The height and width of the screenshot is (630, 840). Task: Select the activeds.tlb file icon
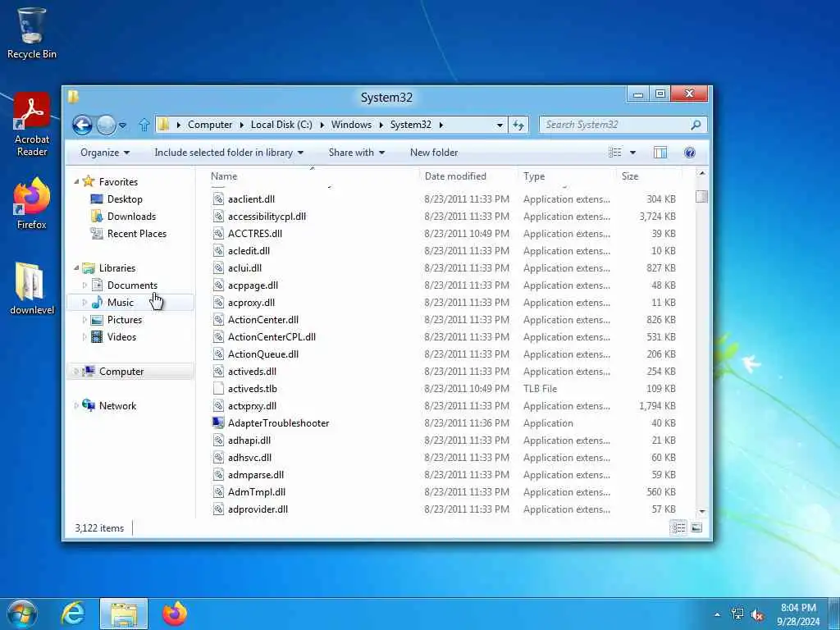(x=218, y=388)
